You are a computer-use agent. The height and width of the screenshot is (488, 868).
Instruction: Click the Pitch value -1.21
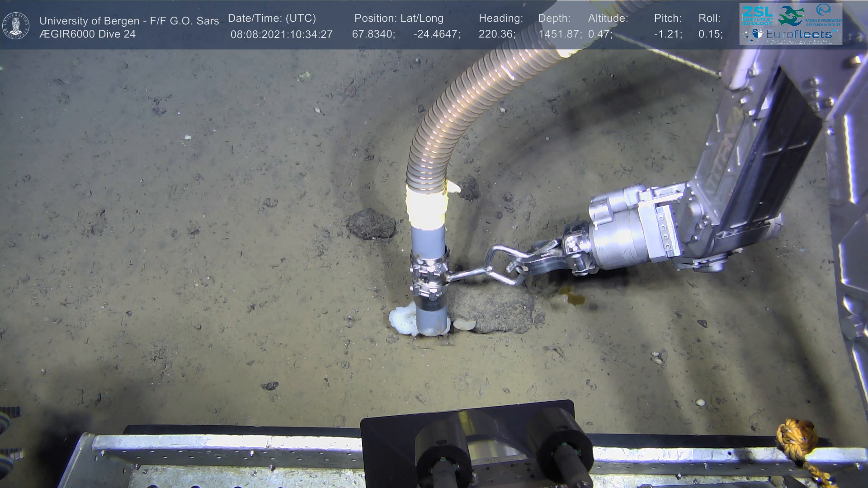coord(668,34)
